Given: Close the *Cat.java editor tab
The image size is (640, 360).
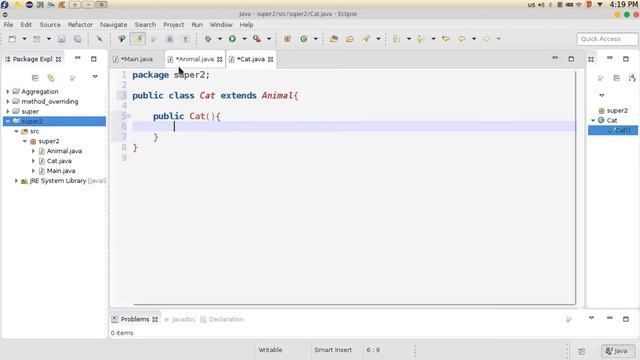Looking at the screenshot, I should pyautogui.click(x=270, y=59).
